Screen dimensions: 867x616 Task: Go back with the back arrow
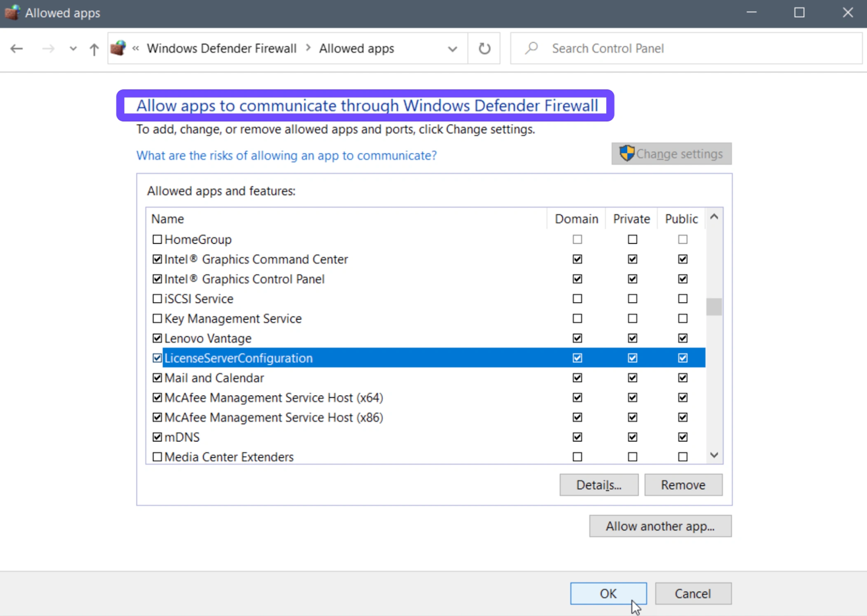(x=17, y=49)
